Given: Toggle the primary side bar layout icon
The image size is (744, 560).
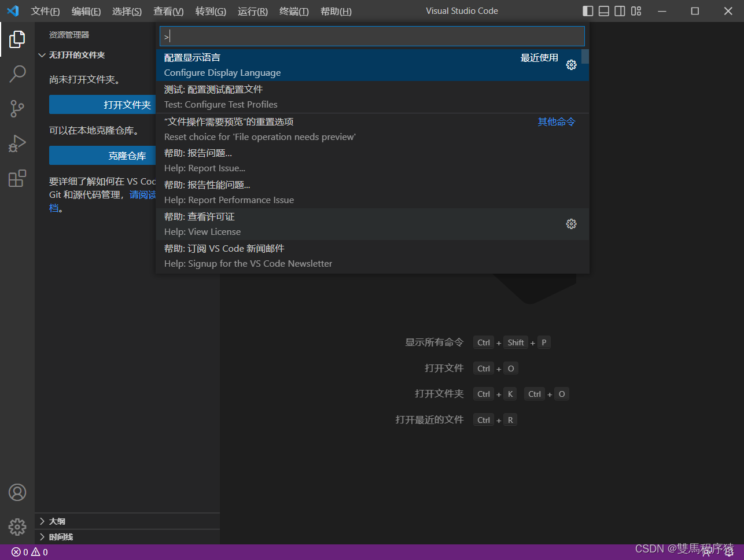Looking at the screenshot, I should (x=588, y=11).
